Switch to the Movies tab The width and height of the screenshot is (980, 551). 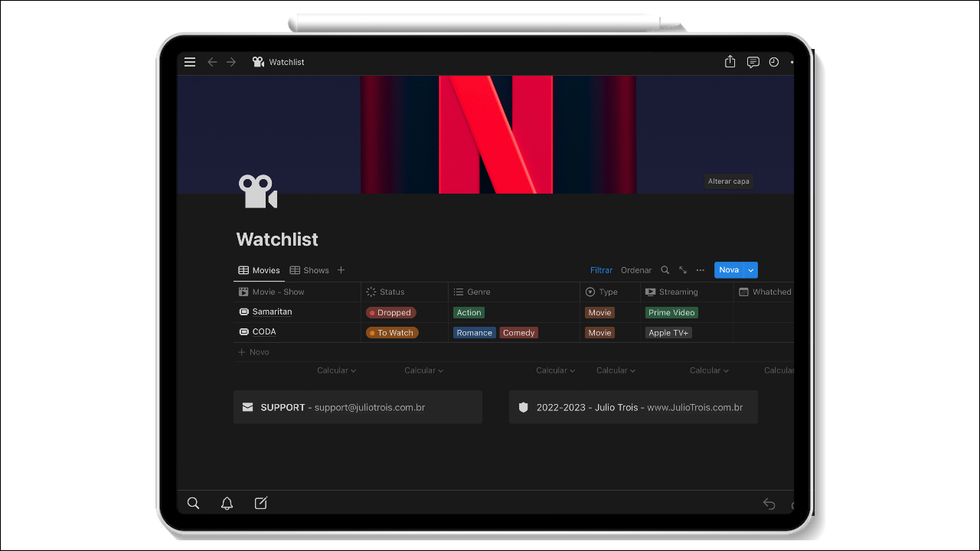pyautogui.click(x=259, y=270)
